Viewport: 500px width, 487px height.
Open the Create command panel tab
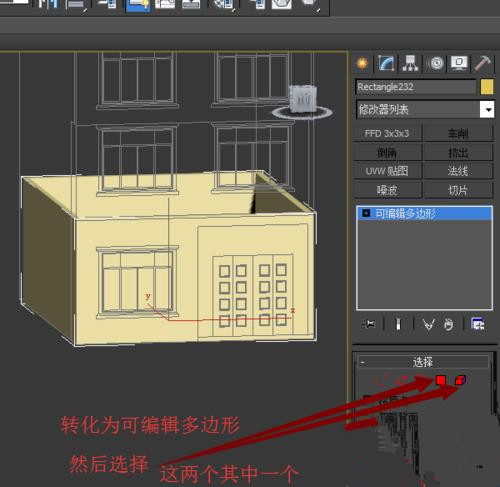362,63
